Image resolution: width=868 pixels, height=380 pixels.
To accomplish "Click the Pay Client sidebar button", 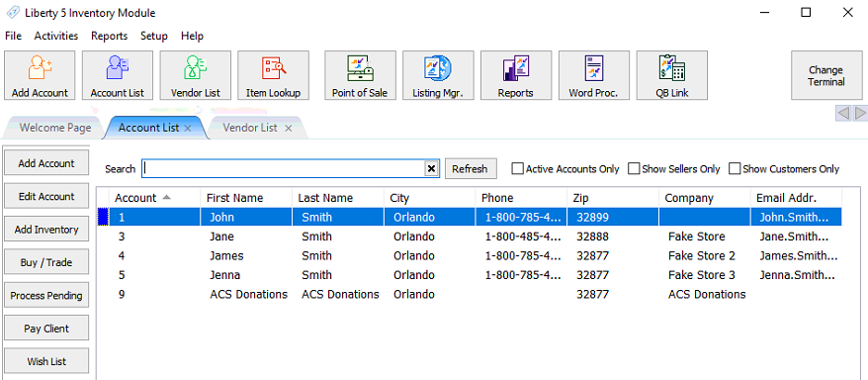I will [x=46, y=329].
